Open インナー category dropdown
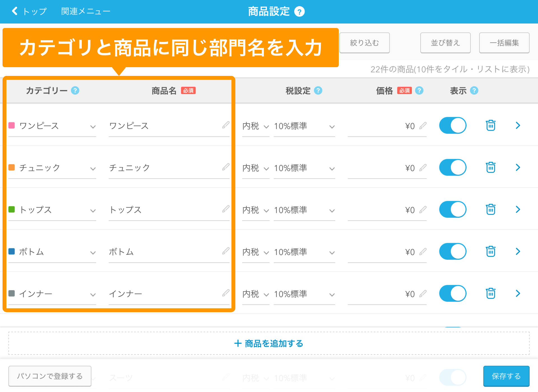538x392 pixels. tap(52, 294)
